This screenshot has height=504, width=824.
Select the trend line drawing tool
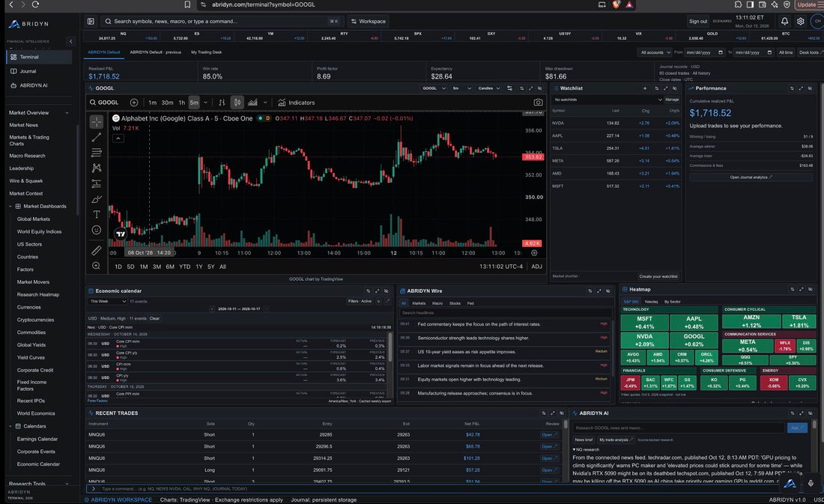click(x=96, y=138)
